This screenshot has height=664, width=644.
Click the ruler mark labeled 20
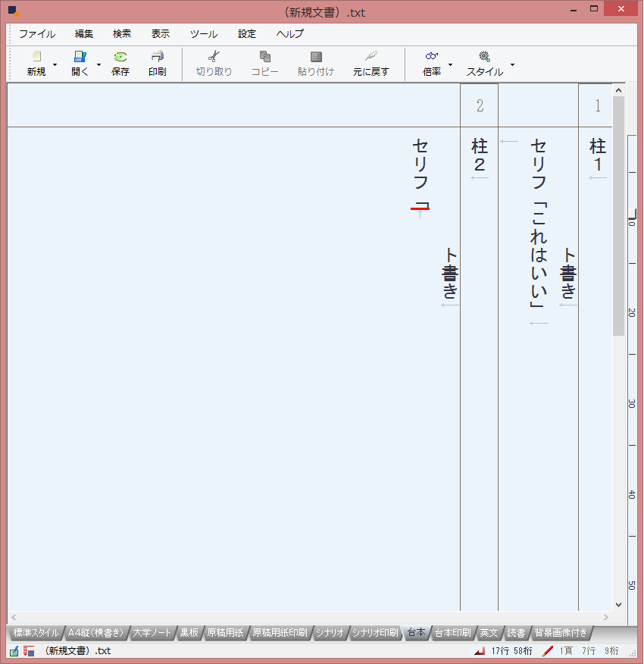631,313
